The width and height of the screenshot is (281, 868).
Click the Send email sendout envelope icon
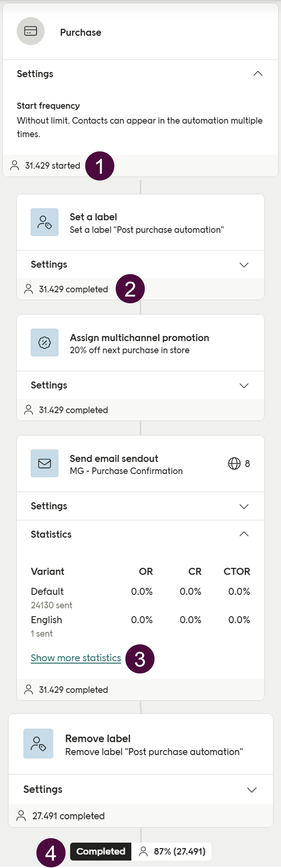click(45, 464)
